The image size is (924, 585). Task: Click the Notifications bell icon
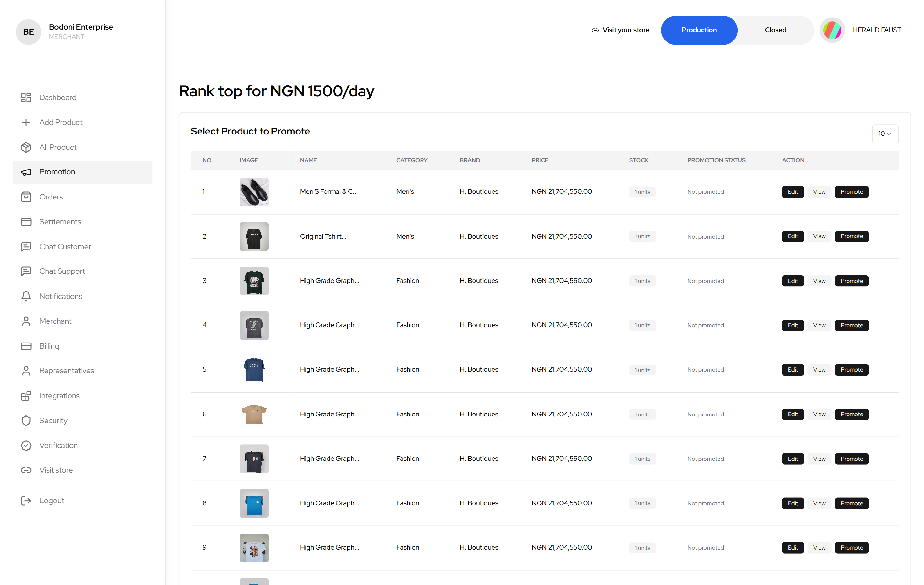coord(26,296)
